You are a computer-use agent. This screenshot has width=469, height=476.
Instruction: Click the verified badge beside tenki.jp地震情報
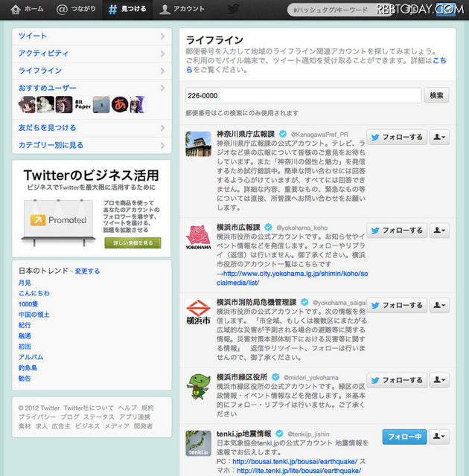(x=279, y=434)
